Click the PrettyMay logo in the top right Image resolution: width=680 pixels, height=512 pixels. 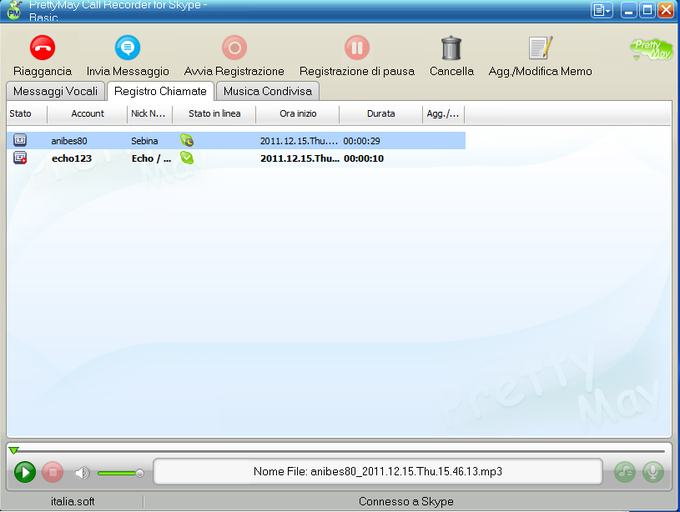(x=652, y=49)
